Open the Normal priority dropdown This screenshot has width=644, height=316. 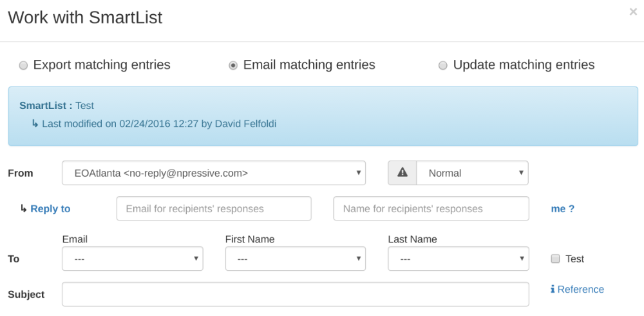pyautogui.click(x=472, y=173)
